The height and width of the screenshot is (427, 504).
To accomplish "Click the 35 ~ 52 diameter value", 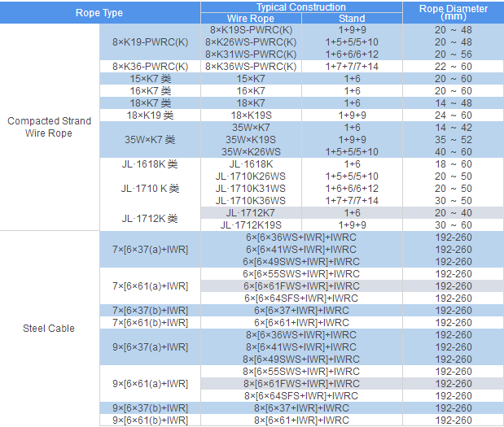I will (x=453, y=140).
